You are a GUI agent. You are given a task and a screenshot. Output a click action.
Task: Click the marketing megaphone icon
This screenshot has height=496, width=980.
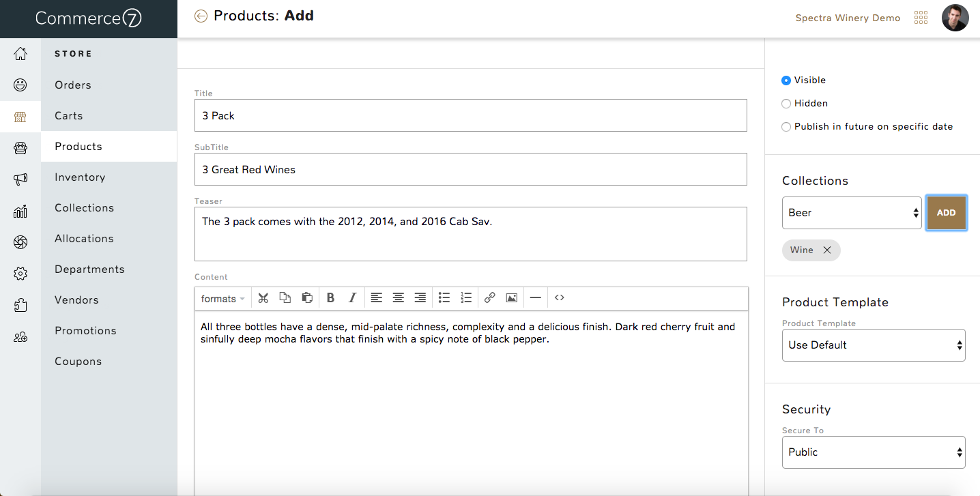click(20, 179)
